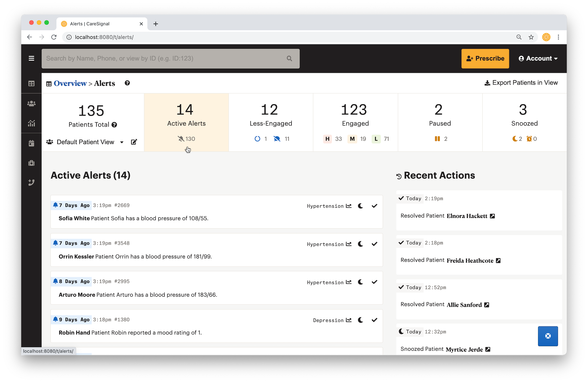Open a new browser tab
This screenshot has width=588, height=383.
(156, 24)
